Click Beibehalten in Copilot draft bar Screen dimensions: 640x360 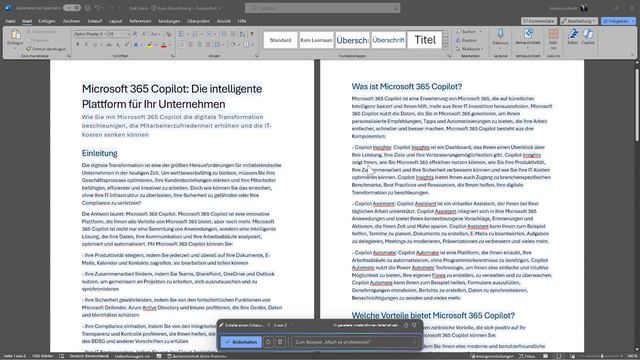[241, 342]
